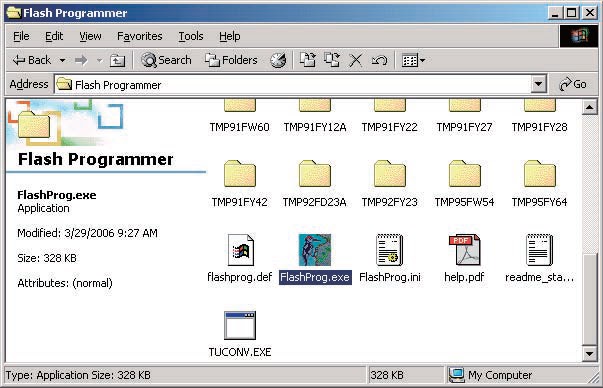This screenshot has height=388, width=603.
Task: Open the Help menu
Action: coord(230,36)
